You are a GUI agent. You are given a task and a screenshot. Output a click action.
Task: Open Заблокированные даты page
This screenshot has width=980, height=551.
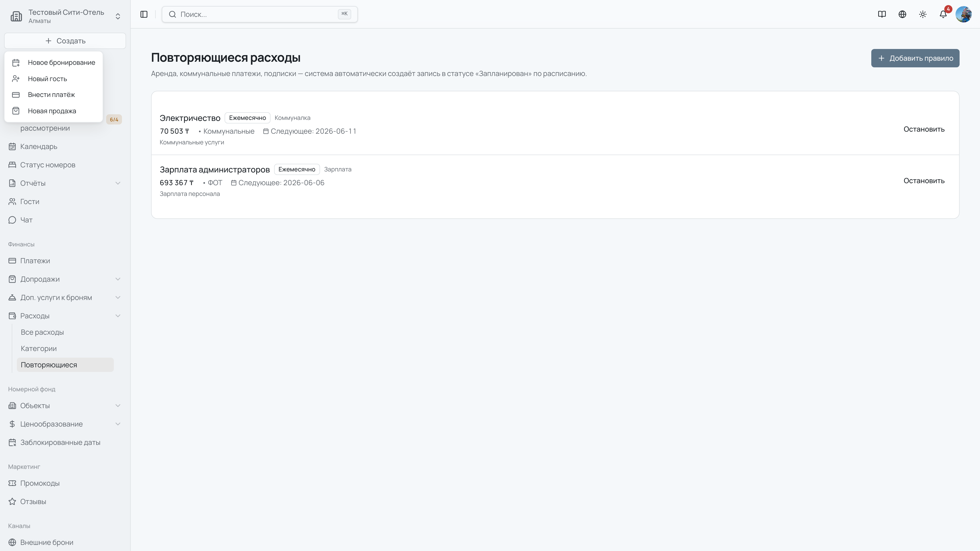[65, 442]
